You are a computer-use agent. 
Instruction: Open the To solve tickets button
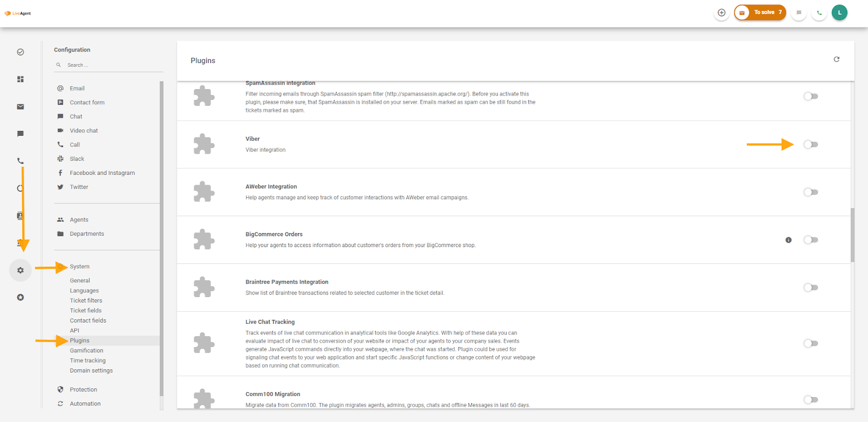click(760, 12)
